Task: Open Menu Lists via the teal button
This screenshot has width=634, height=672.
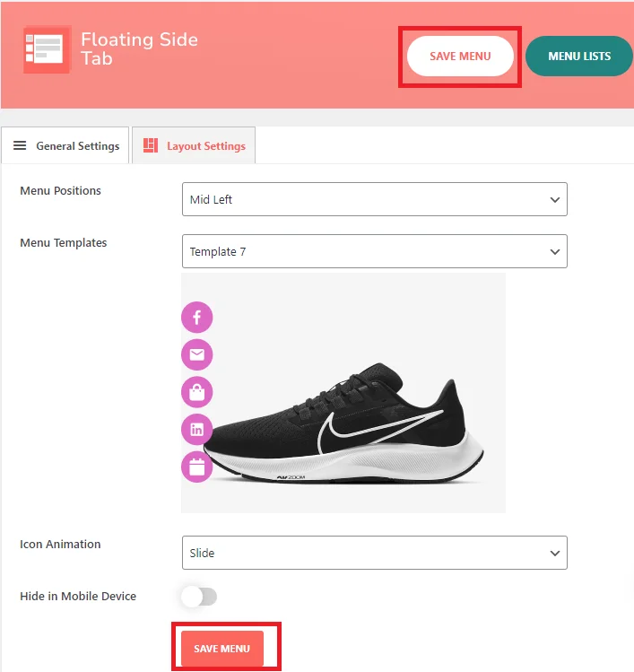Action: pos(578,56)
